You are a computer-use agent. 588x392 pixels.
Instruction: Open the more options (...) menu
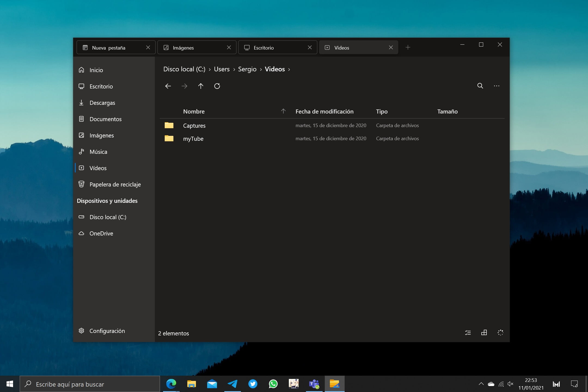click(x=497, y=86)
